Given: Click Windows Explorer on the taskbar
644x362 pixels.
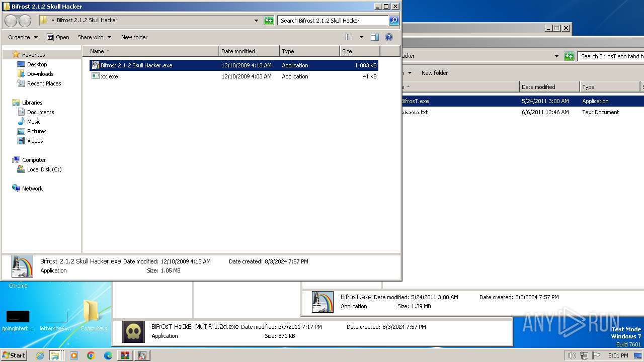Looking at the screenshot, I should (55, 355).
